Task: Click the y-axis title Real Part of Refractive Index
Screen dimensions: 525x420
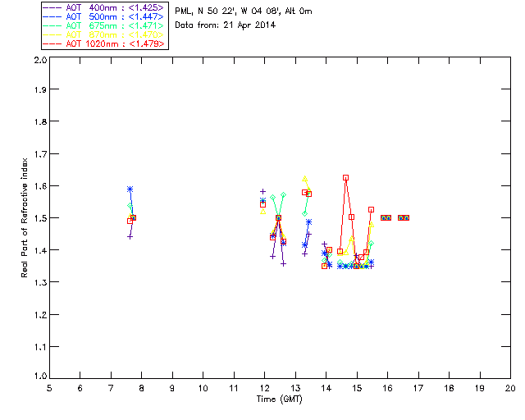Action: pyautogui.click(x=24, y=217)
